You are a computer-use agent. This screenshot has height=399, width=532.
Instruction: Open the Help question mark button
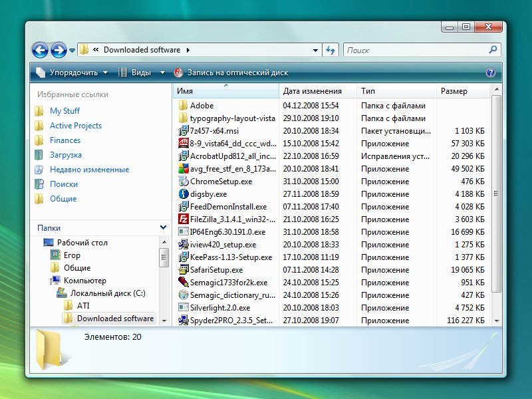491,72
